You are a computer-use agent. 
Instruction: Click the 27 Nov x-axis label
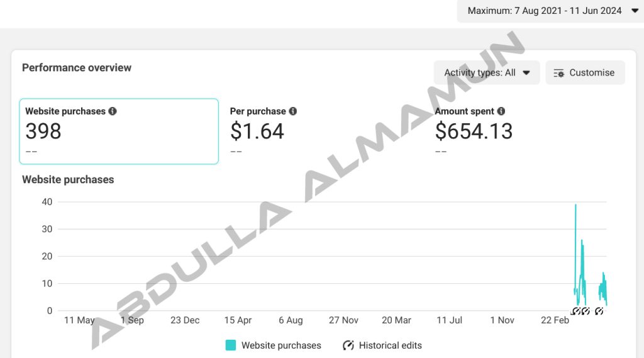(343, 320)
